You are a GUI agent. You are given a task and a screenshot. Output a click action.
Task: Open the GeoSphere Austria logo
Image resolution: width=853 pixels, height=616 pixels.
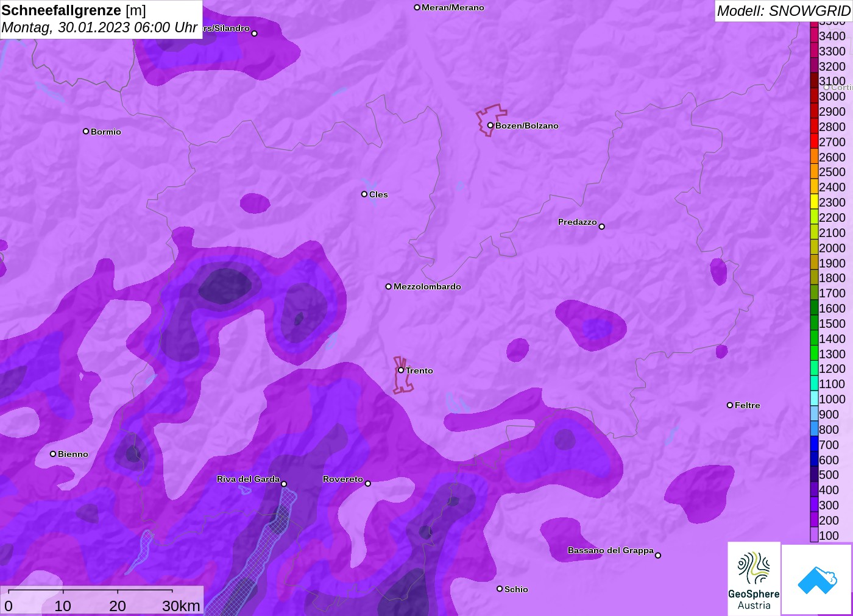click(x=754, y=578)
